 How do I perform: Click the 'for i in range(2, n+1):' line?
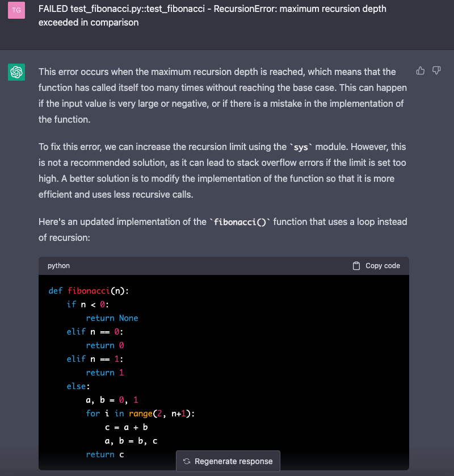[140, 414]
